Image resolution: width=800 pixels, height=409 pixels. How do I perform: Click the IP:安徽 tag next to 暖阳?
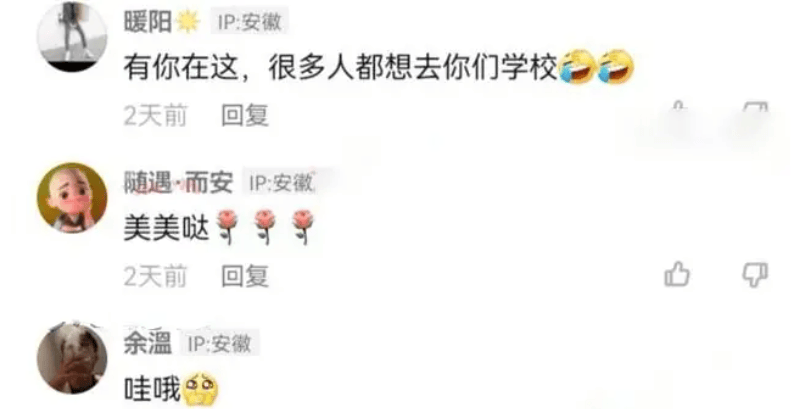(249, 22)
